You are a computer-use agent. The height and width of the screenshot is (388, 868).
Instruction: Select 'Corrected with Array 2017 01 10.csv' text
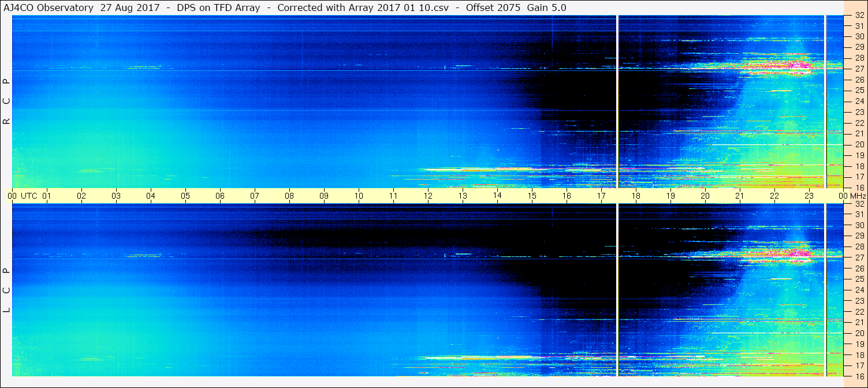point(363,8)
